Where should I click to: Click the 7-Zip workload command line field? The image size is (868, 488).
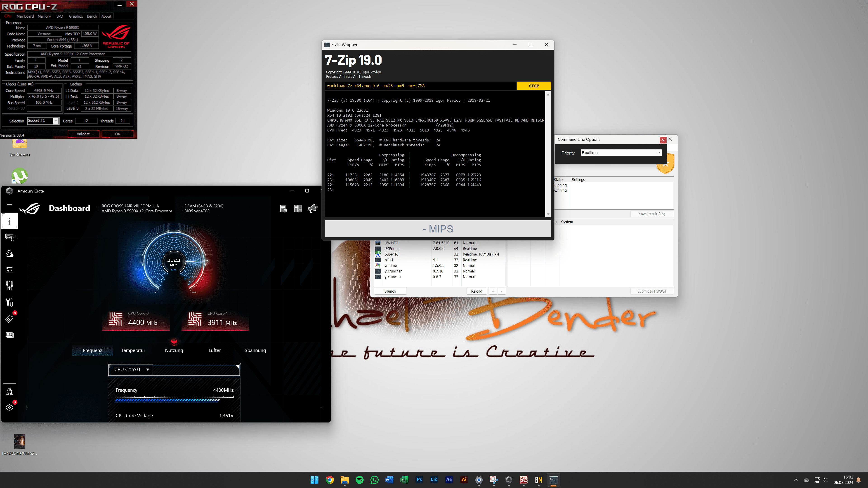[x=420, y=86]
